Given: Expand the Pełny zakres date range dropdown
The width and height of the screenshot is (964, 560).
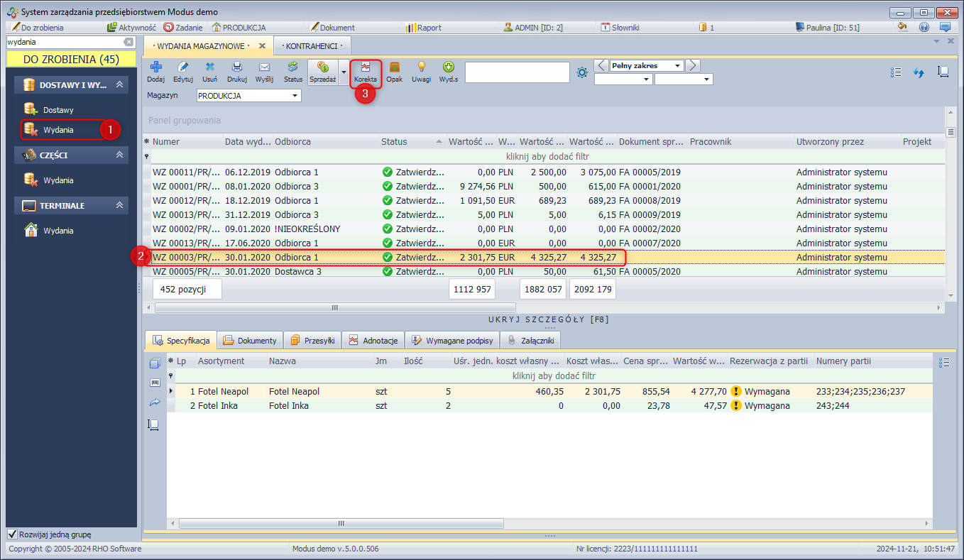Looking at the screenshot, I should (678, 66).
